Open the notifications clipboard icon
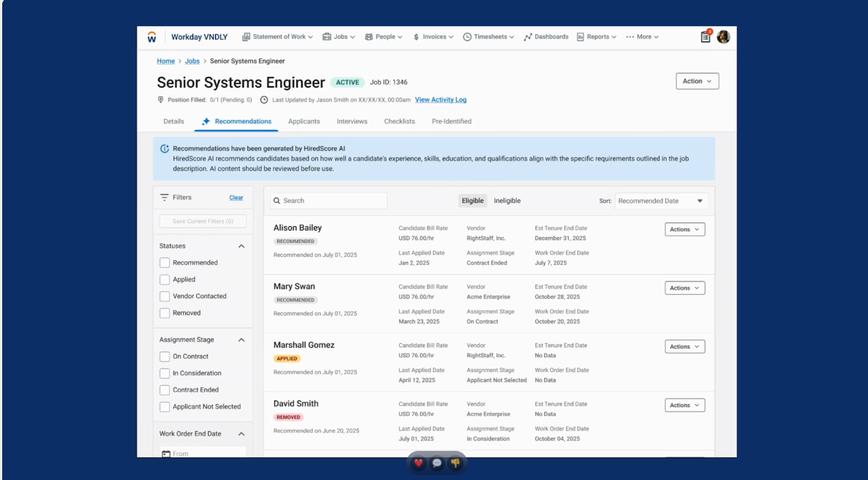 point(705,37)
